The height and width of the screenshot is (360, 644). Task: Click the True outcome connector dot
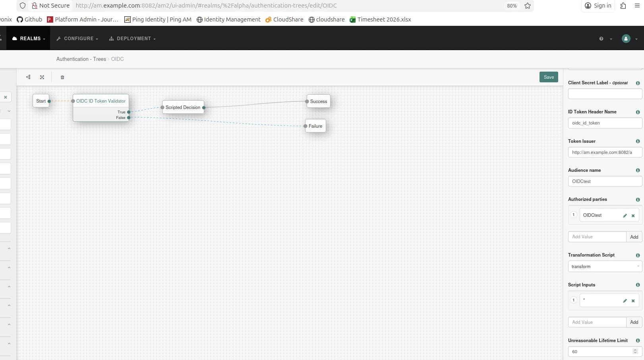[x=129, y=112]
